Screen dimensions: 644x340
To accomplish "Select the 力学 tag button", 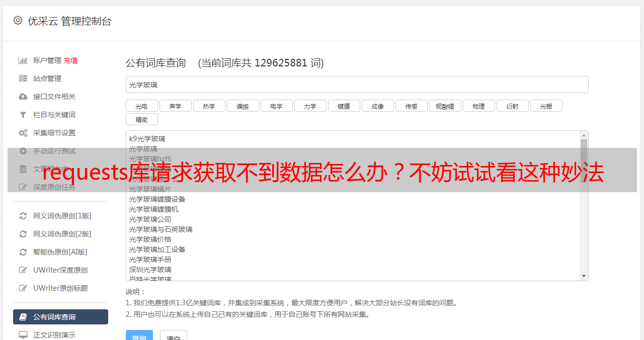I will pyautogui.click(x=310, y=106).
